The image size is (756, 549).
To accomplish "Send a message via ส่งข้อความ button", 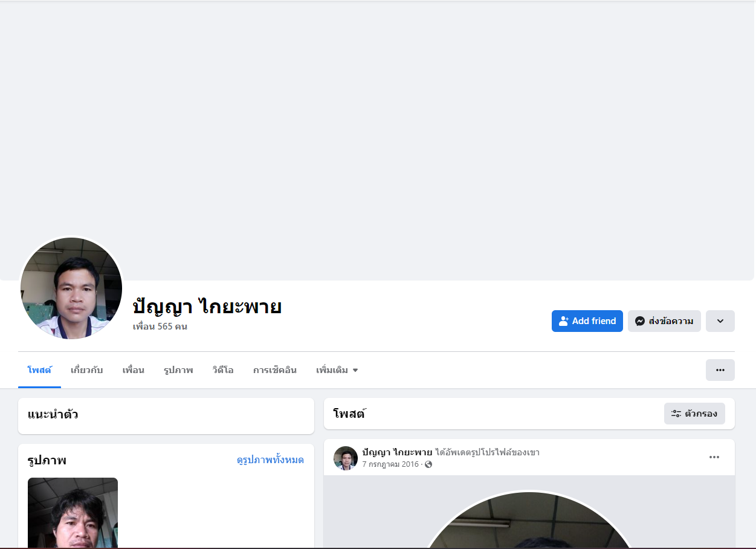I will pyautogui.click(x=664, y=321).
